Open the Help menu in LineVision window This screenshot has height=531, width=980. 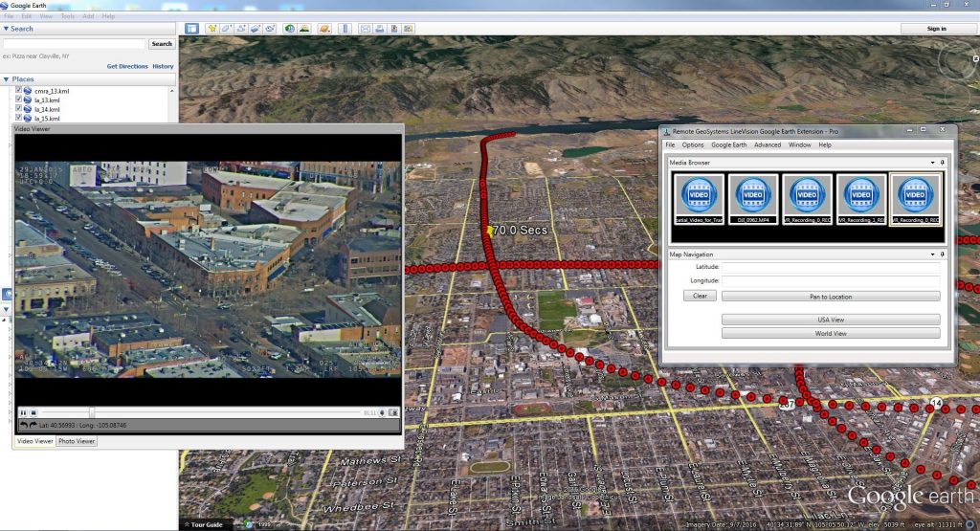pyautogui.click(x=825, y=144)
